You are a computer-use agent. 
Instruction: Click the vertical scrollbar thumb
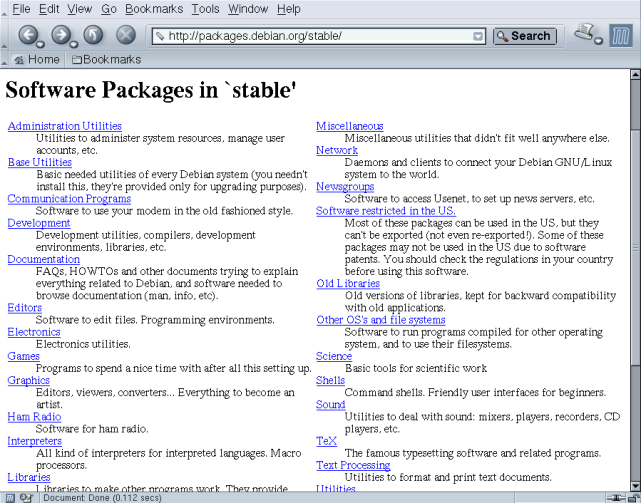coord(635,247)
